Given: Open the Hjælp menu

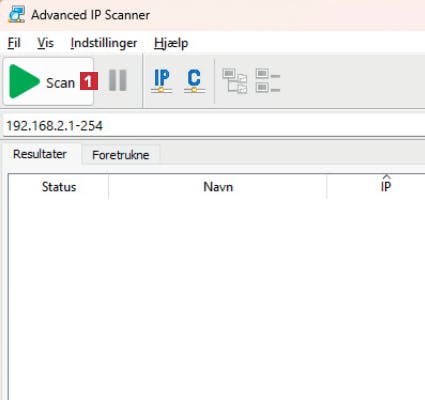Looking at the screenshot, I should tap(171, 43).
